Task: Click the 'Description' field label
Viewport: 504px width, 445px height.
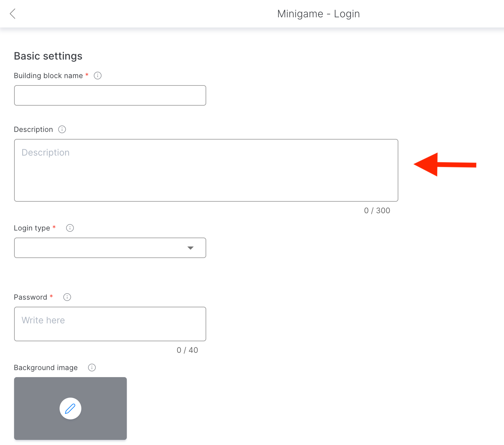Action: 34,130
